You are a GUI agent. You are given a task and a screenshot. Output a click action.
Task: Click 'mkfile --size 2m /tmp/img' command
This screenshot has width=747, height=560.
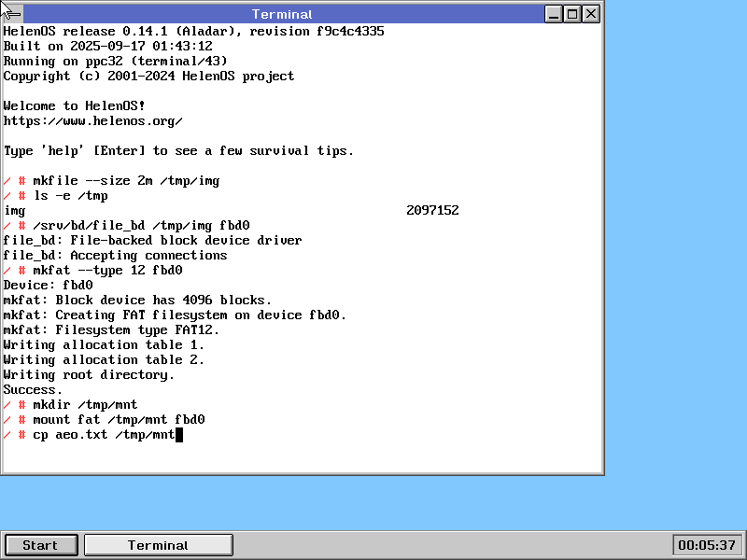(126, 181)
